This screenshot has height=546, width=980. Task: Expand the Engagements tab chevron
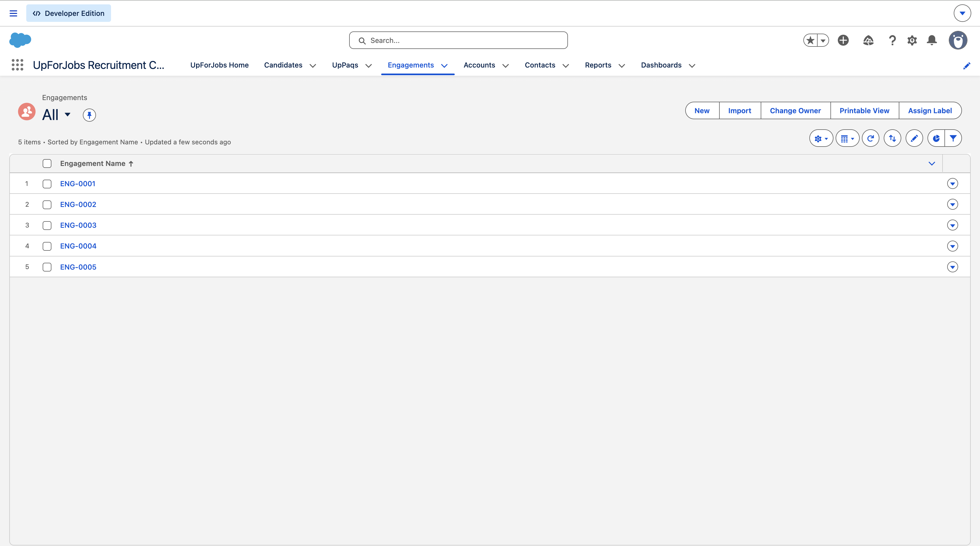[x=444, y=65]
